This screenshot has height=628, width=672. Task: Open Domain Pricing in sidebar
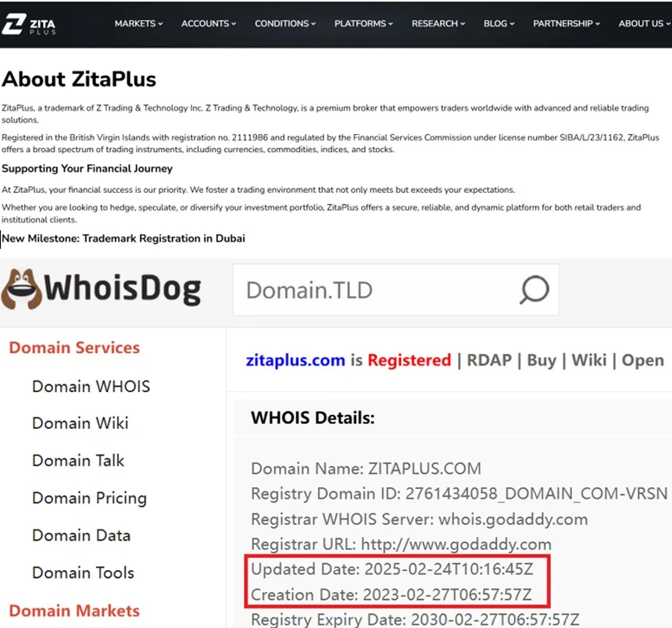pyautogui.click(x=89, y=498)
